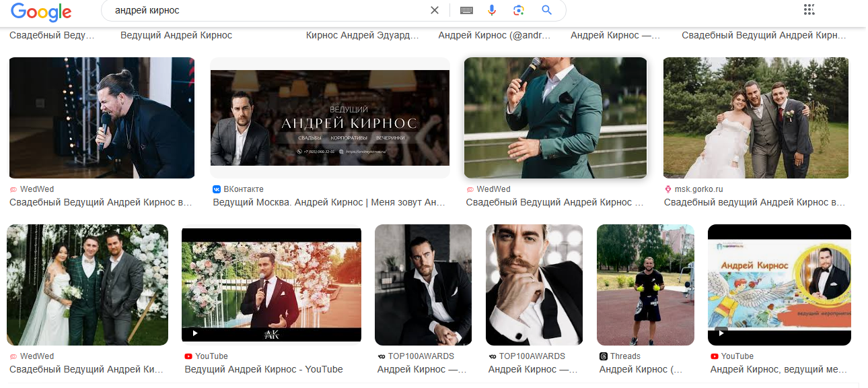Click the ВКонтакте source icon
The width and height of the screenshot is (868, 388).
click(x=217, y=189)
